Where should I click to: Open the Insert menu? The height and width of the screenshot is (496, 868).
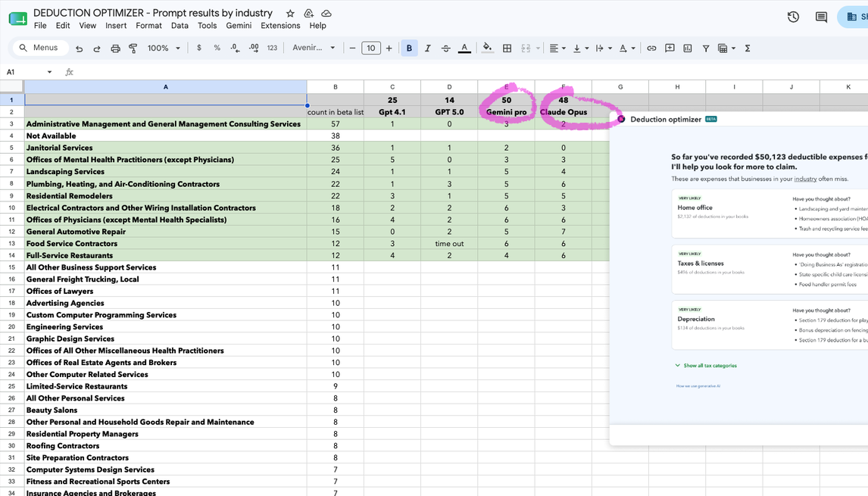tap(116, 26)
